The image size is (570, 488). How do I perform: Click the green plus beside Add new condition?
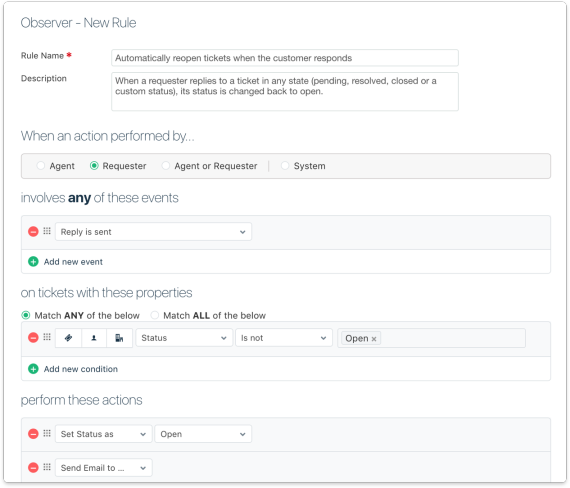pyautogui.click(x=33, y=369)
